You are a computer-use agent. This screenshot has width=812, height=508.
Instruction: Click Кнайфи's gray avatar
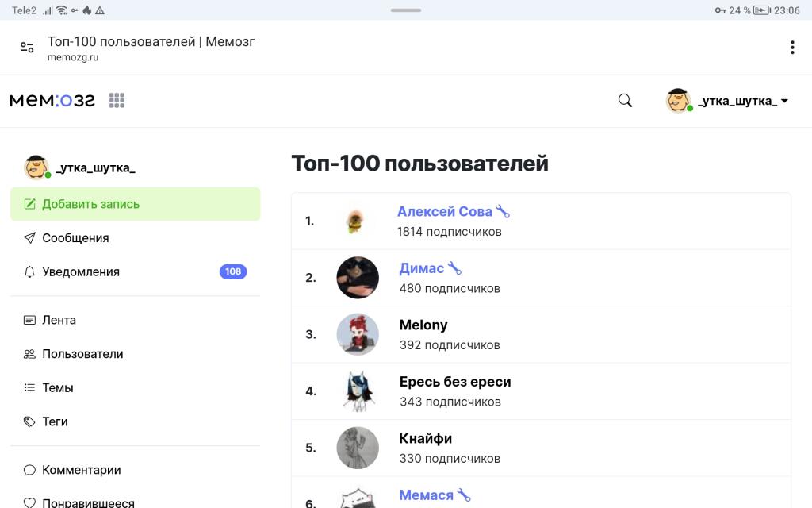point(358,448)
